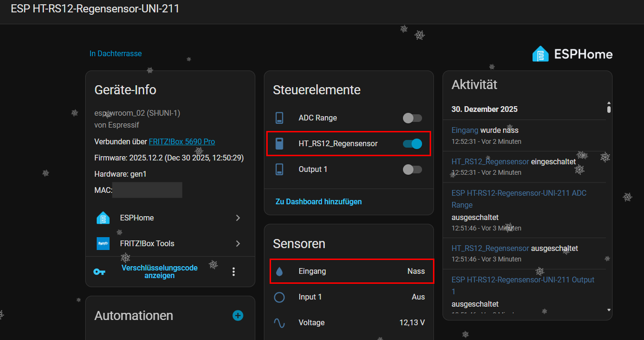Click the plus icon to add Automation

coord(238,316)
